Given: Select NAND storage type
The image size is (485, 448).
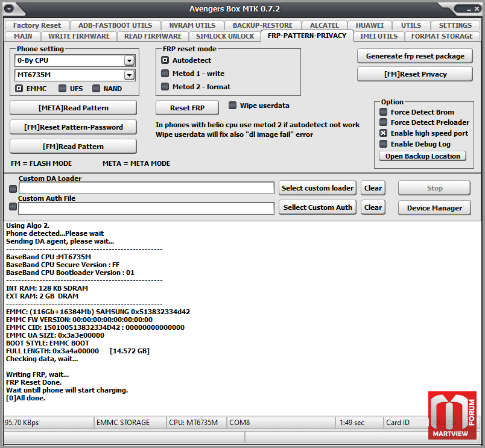Looking at the screenshot, I should [107, 89].
